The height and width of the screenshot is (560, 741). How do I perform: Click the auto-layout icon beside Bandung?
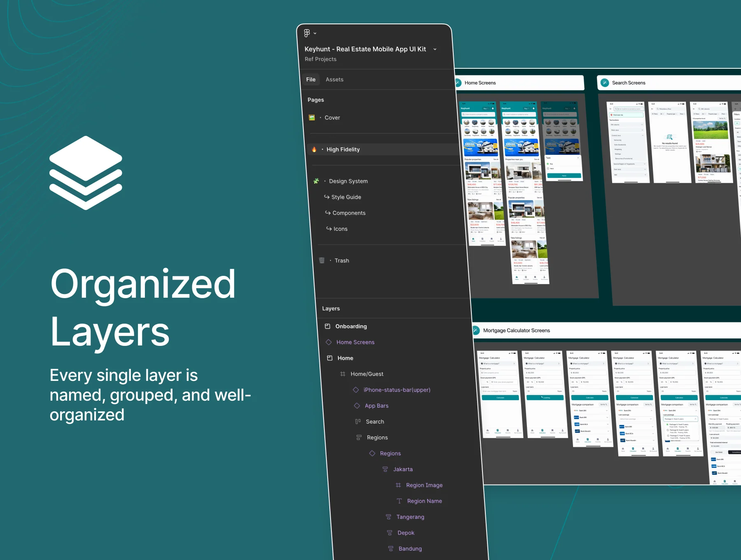pos(391,548)
